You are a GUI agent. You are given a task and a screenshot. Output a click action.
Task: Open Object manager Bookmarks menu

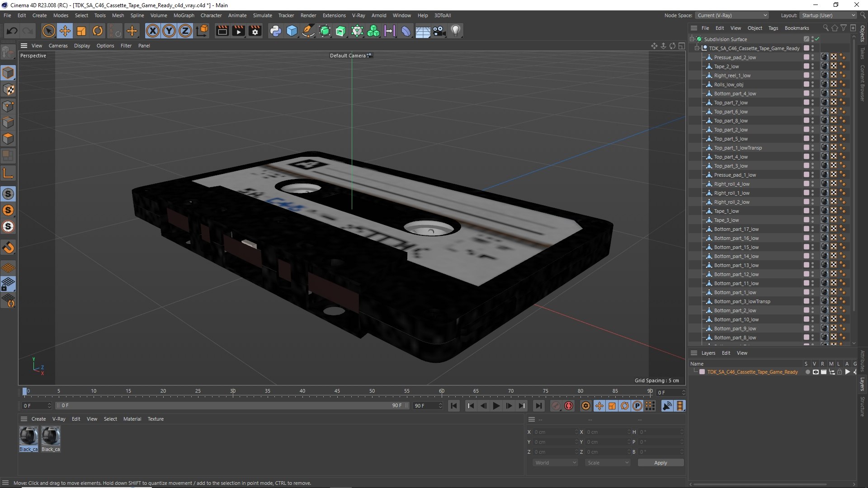tap(797, 28)
